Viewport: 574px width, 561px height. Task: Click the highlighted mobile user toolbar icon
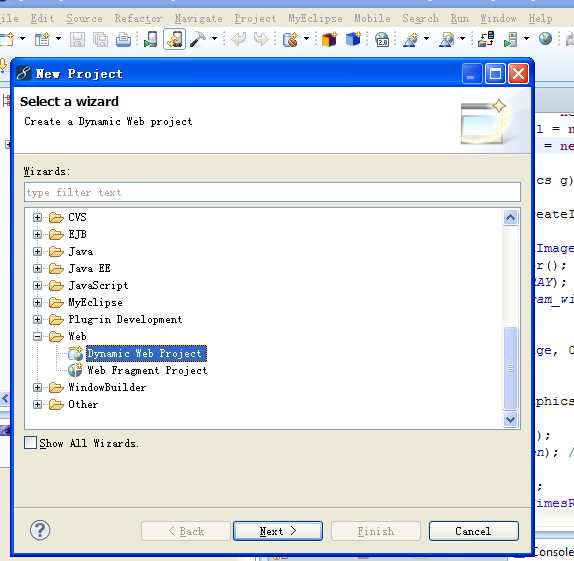[x=174, y=39]
